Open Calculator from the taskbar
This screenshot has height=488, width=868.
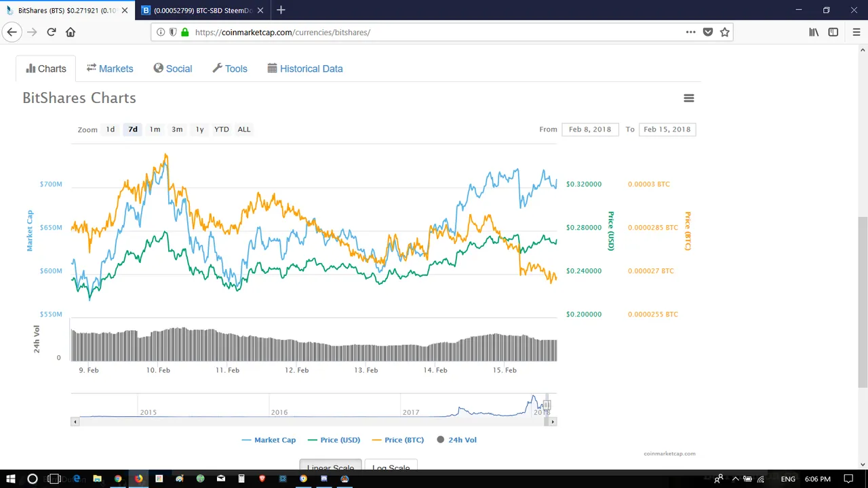click(241, 479)
